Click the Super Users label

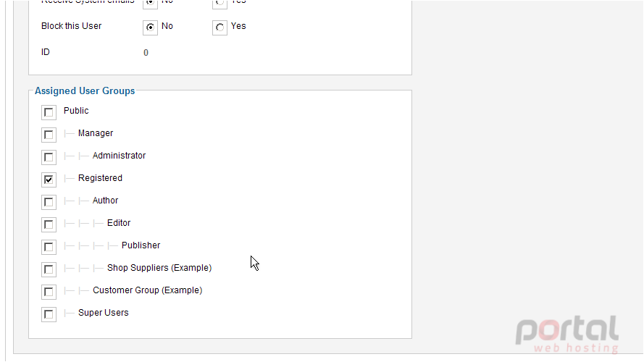[x=103, y=313]
